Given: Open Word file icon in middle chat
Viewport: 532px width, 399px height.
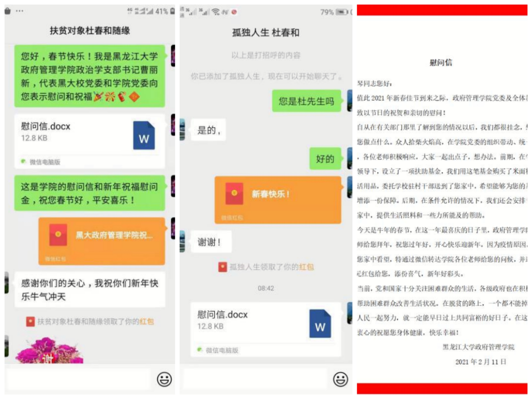Looking at the screenshot, I should 320,324.
